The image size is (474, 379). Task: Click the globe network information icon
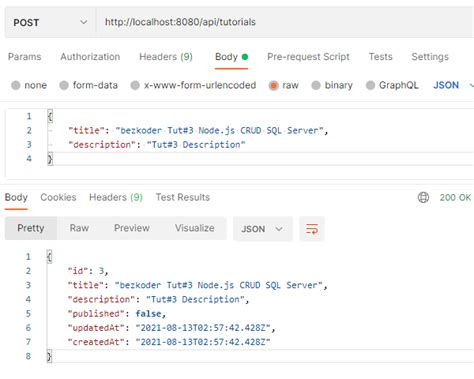[x=423, y=197]
